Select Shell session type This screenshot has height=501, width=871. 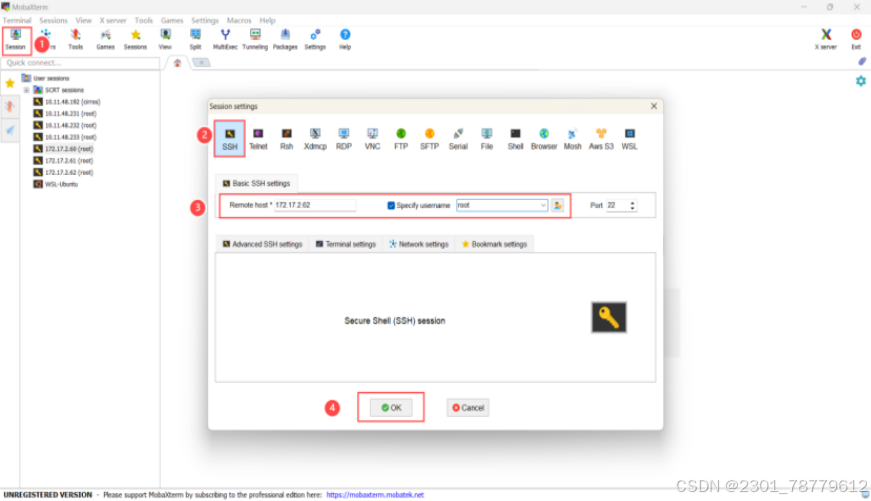click(515, 139)
